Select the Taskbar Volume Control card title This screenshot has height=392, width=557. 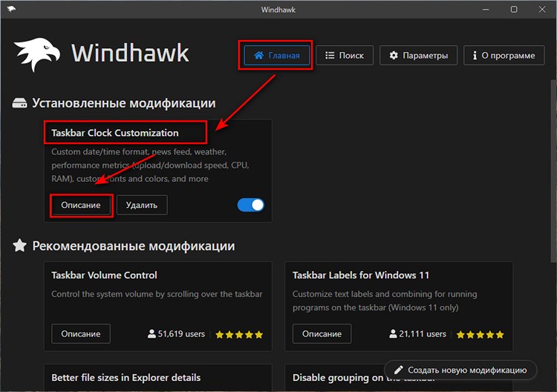tap(104, 275)
